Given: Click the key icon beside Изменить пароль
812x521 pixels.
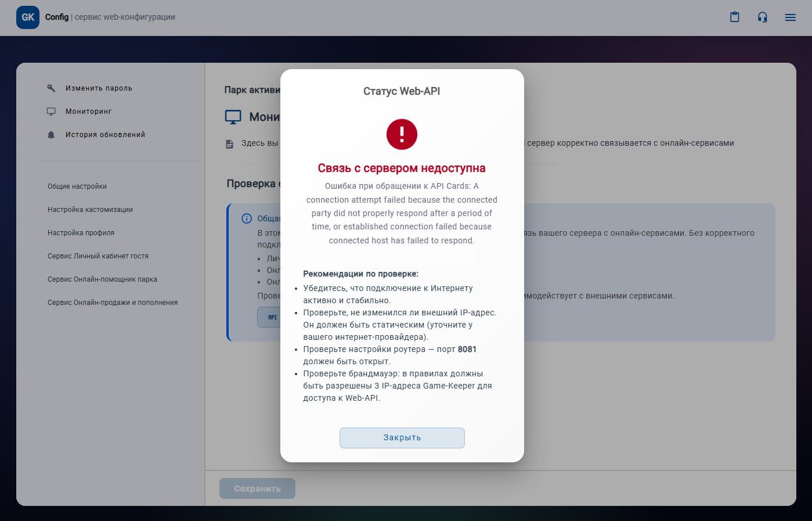Looking at the screenshot, I should pyautogui.click(x=51, y=88).
